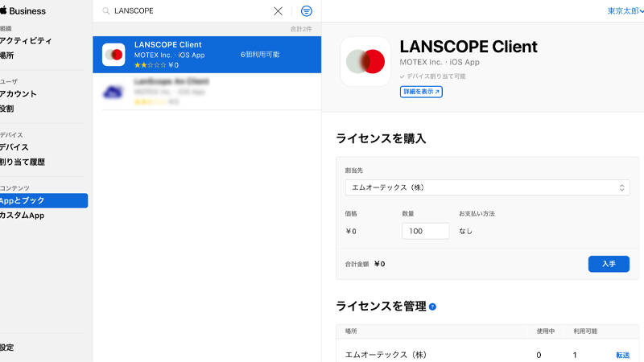Click the 転送 link for エムオーテックス

pyautogui.click(x=622, y=355)
